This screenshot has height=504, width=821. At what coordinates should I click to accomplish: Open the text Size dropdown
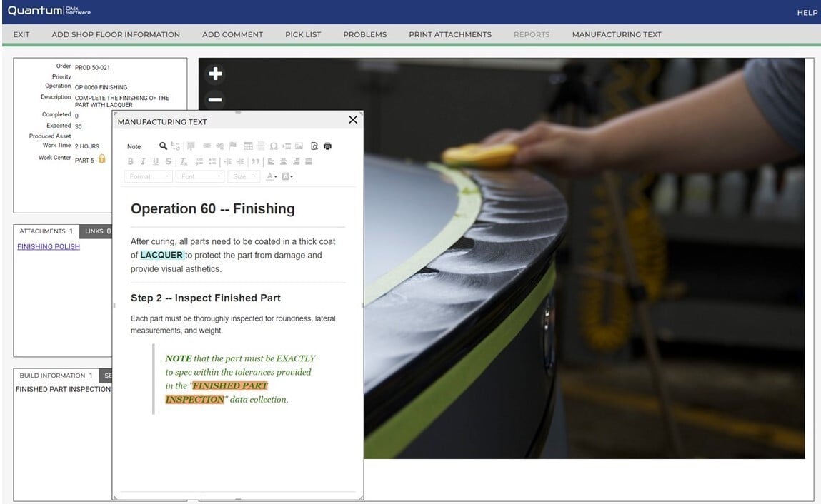coord(244,176)
